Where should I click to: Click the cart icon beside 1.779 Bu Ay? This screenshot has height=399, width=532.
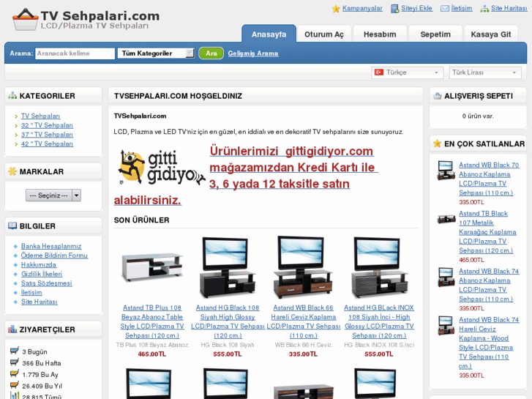15,374
